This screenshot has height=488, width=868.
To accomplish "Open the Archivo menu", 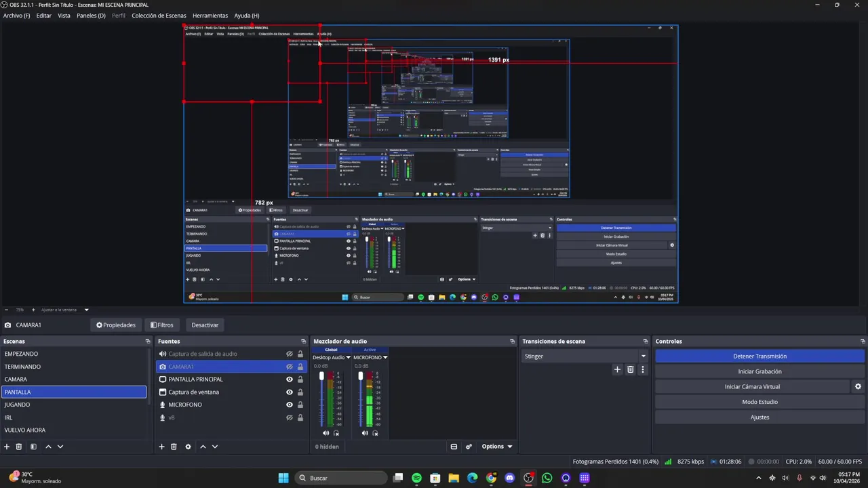I will coord(16,16).
